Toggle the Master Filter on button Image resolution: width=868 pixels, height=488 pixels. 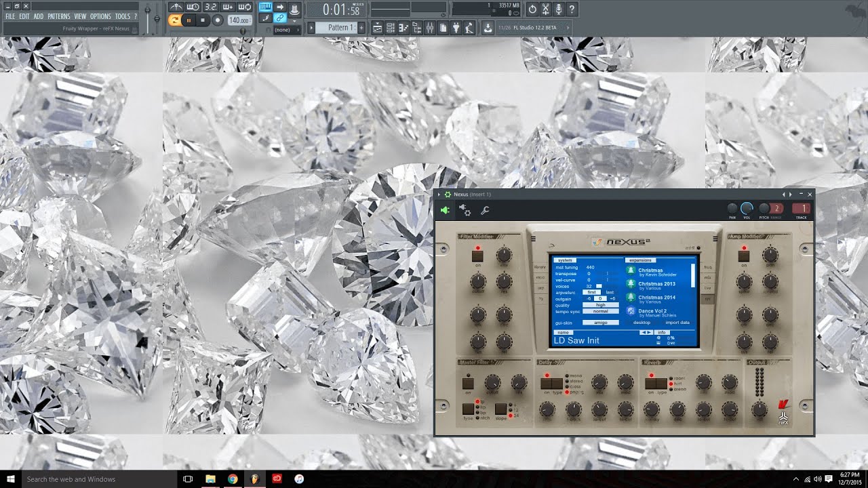468,383
